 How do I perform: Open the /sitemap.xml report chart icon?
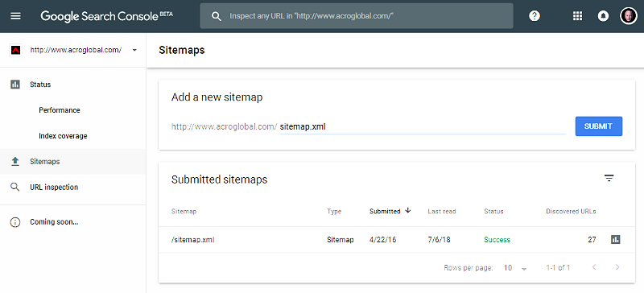(615, 240)
